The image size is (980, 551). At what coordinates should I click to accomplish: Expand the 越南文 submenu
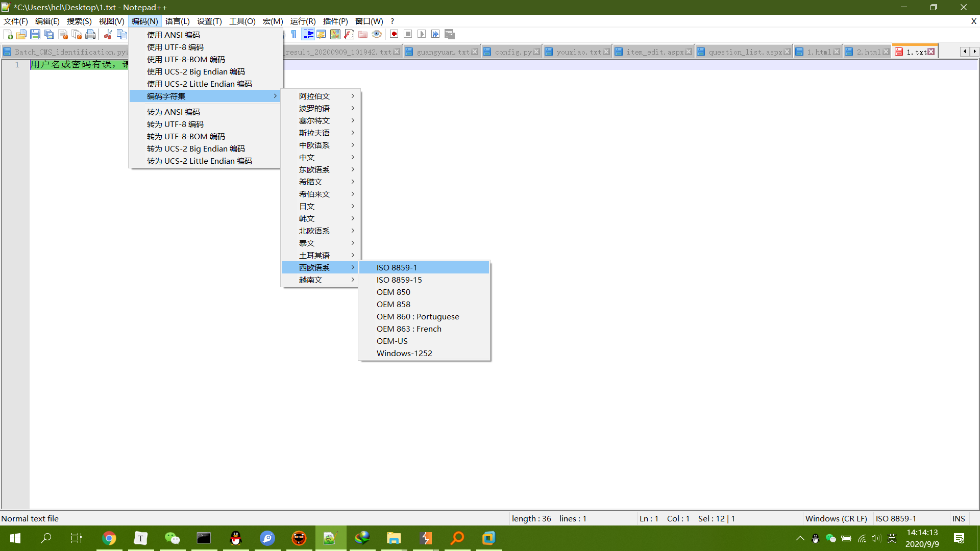pos(321,280)
